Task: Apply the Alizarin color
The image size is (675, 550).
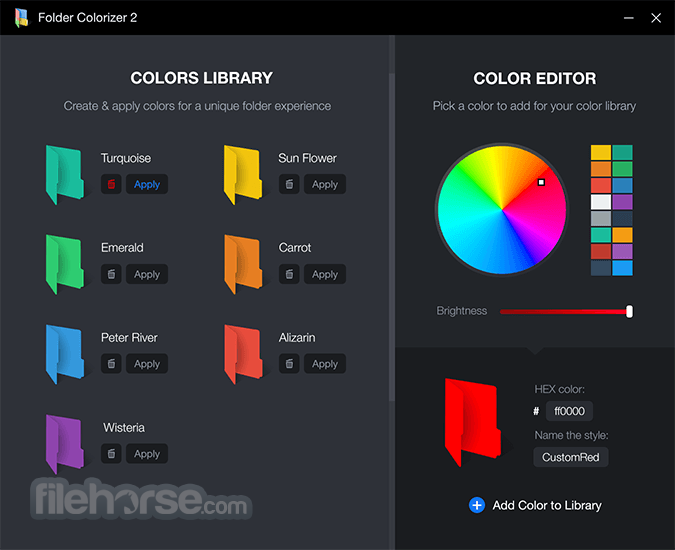Action: point(325,364)
